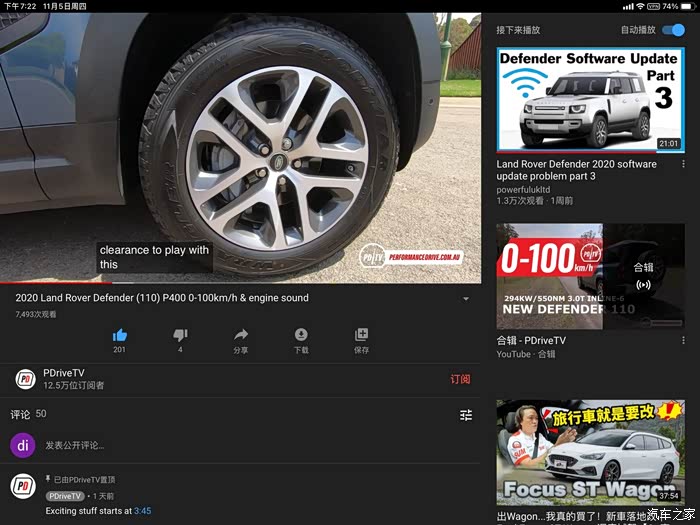Save the video to a playlist
The width and height of the screenshot is (700, 525).
362,334
